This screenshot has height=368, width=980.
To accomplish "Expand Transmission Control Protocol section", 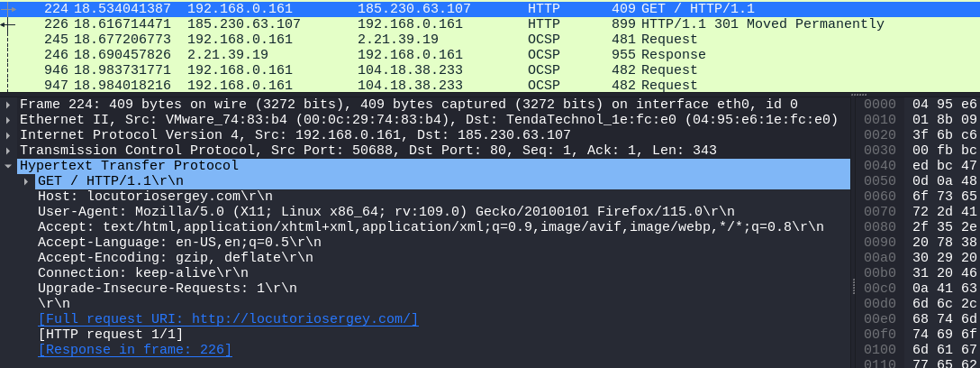I will click(7, 151).
